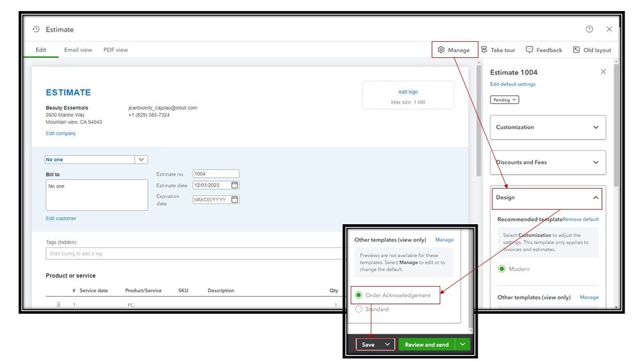
Task: Click the Qty column header
Action: (334, 290)
